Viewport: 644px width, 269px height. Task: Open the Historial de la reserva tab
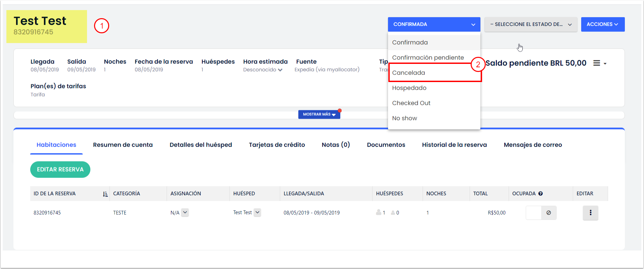(x=454, y=145)
